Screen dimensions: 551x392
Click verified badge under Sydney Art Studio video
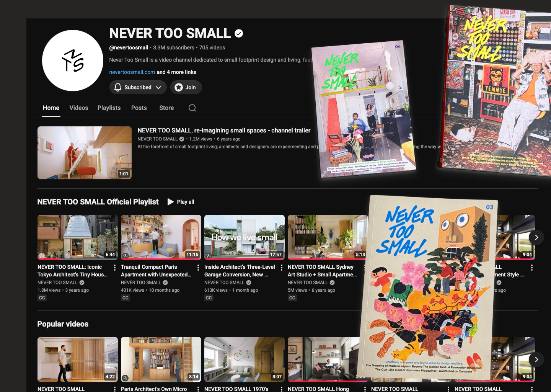tap(332, 283)
